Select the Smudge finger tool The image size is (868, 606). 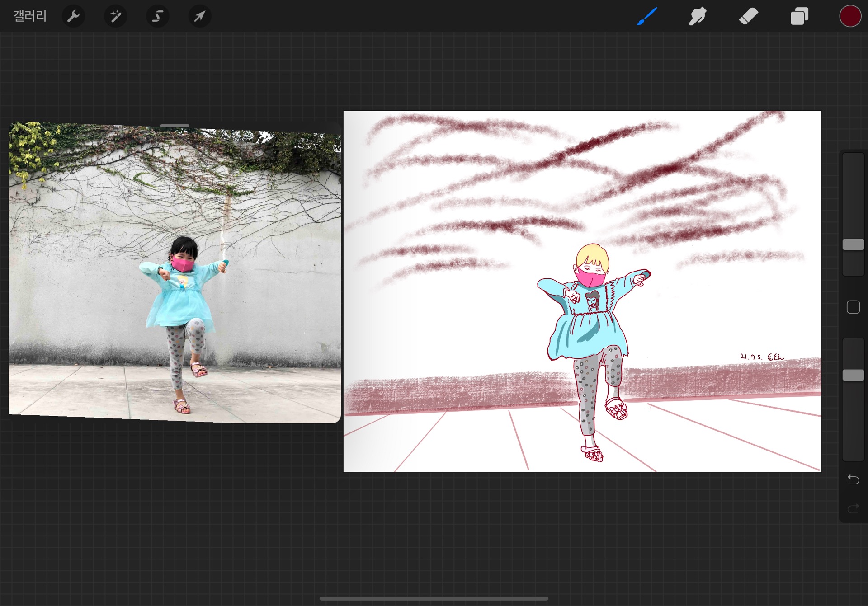(x=698, y=17)
